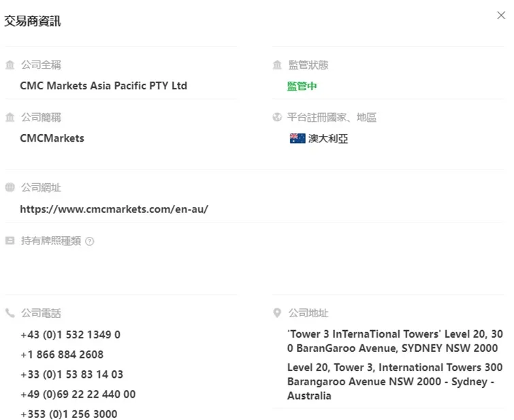Close the 交易商資訊 dialog
Screen dimensions: 514x420
pos(501,15)
